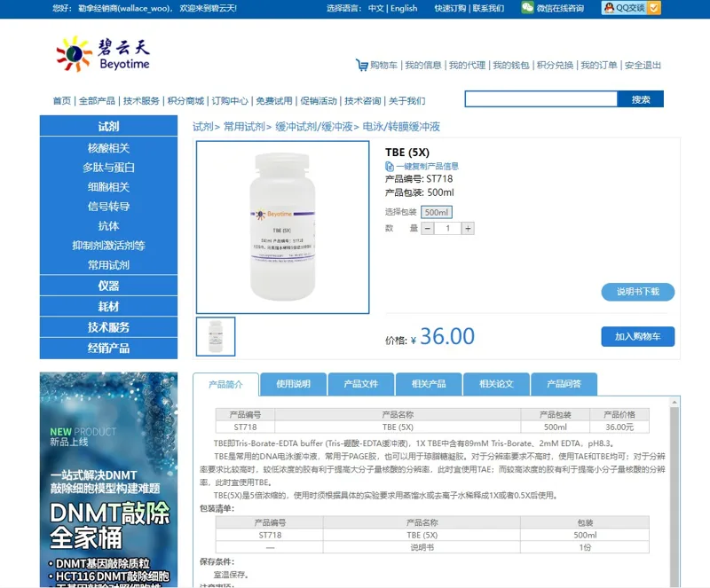The width and height of the screenshot is (710, 588).
Task: Open 细胞相关 sidebar item
Action: pyautogui.click(x=108, y=187)
